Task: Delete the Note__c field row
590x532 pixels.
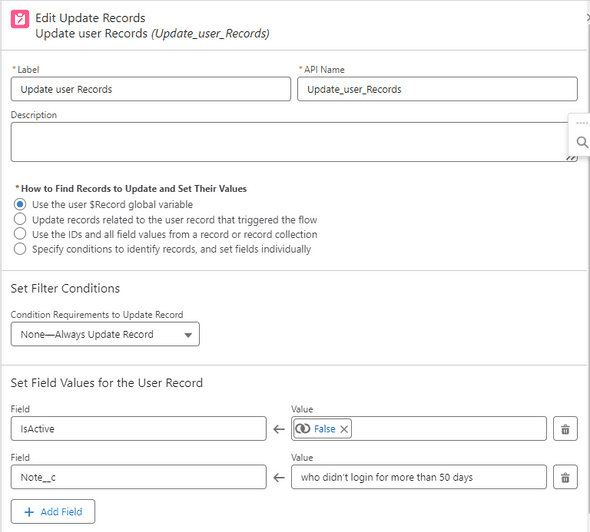Action: click(565, 477)
